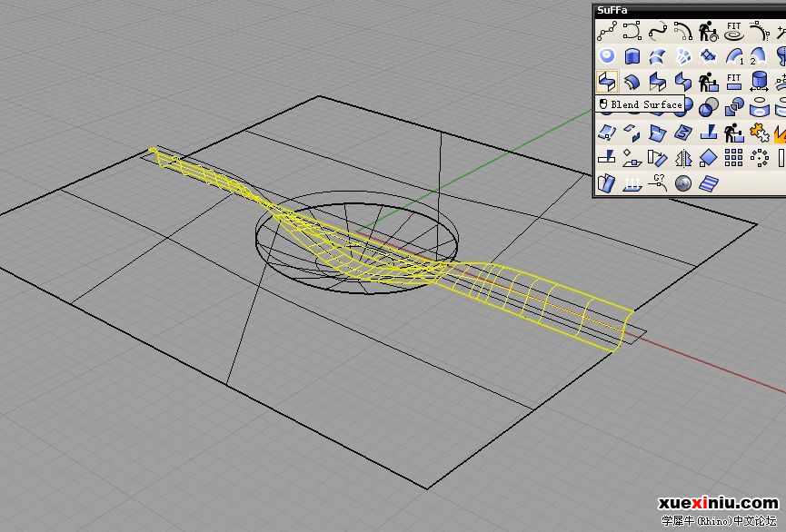Pick the polyline through points curve tool
The width and height of the screenshot is (786, 532).
607,31
